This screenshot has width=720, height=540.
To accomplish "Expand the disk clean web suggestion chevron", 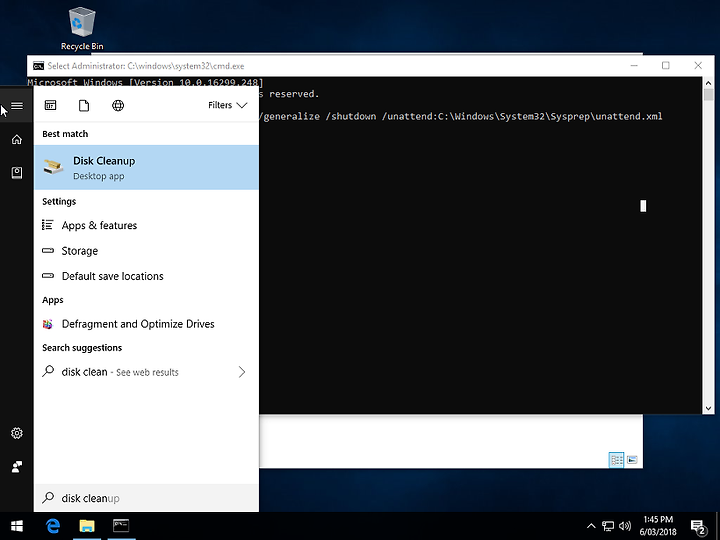I will click(242, 372).
